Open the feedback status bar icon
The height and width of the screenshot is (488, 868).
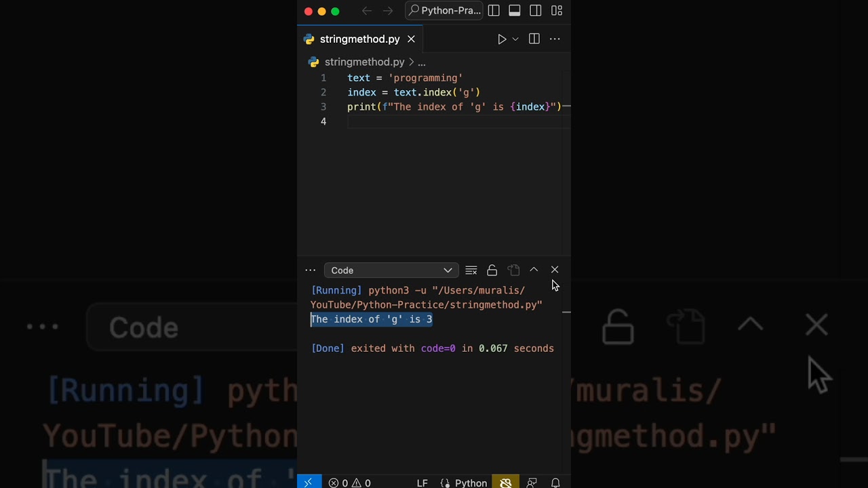coord(532,483)
